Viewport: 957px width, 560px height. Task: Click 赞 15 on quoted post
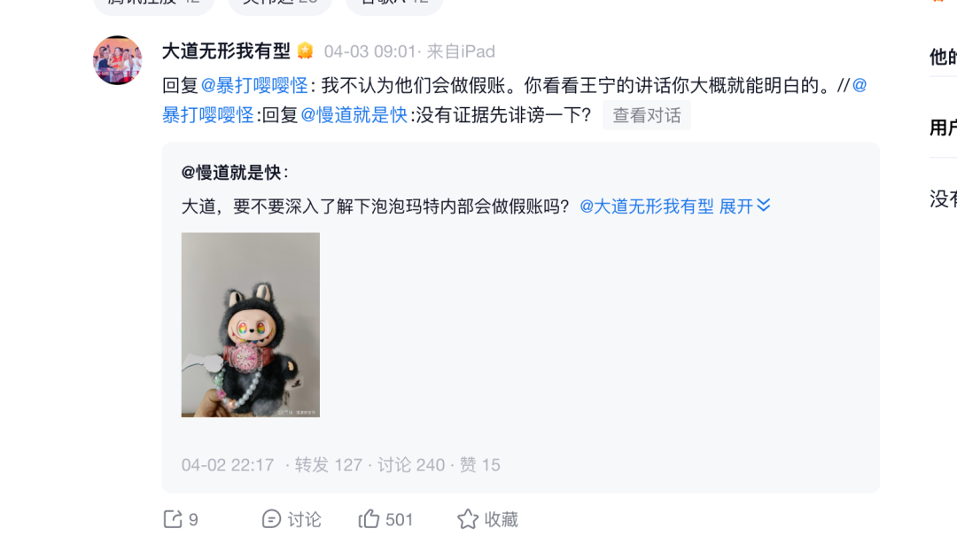click(479, 465)
